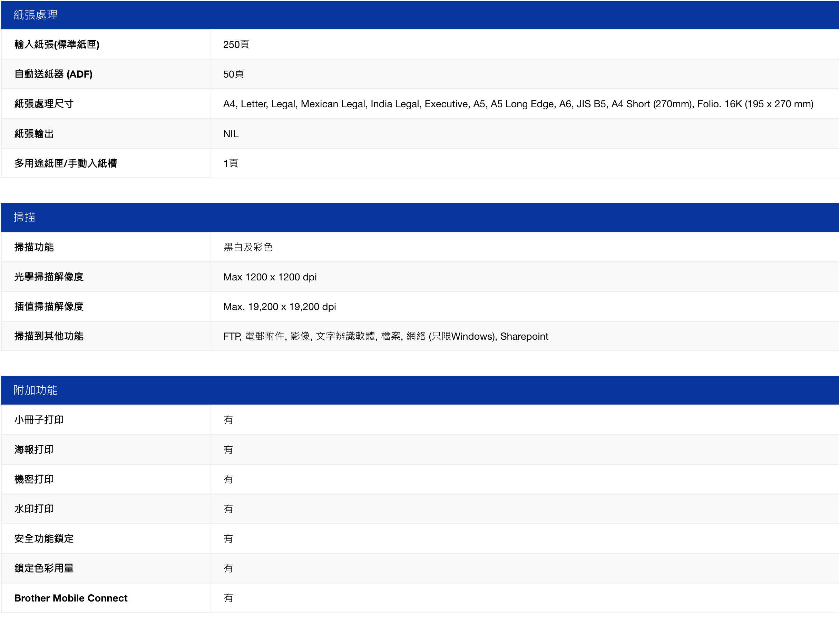Click the 附加功能 section header

tap(35, 390)
